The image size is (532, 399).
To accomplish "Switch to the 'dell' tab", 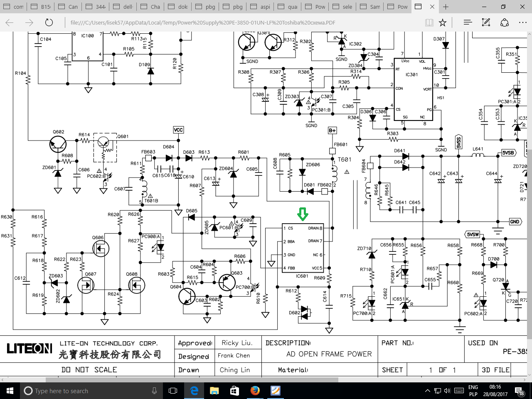I will [123, 7].
